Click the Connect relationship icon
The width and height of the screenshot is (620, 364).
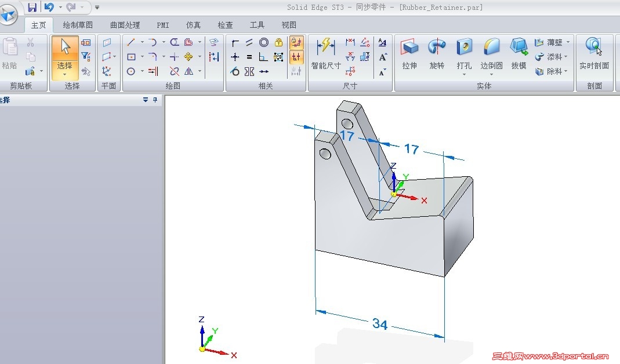(x=235, y=42)
